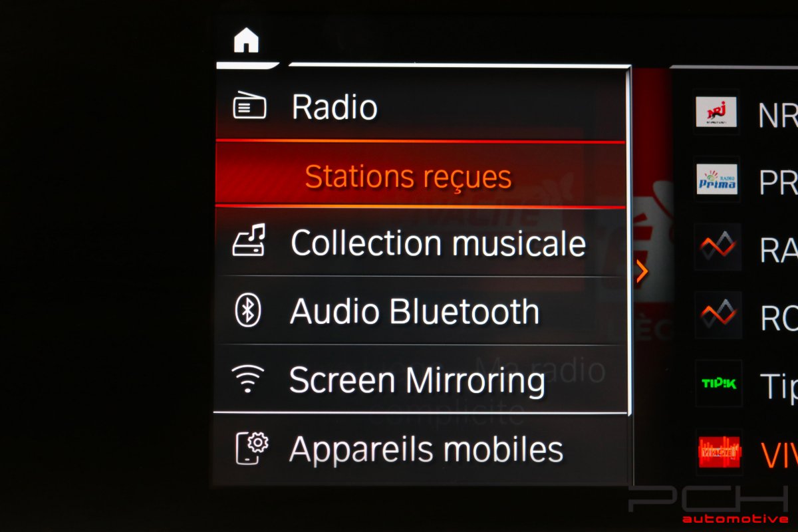This screenshot has height=532, width=798.
Task: Select the highlighted Stations reçues item
Action: [420, 176]
